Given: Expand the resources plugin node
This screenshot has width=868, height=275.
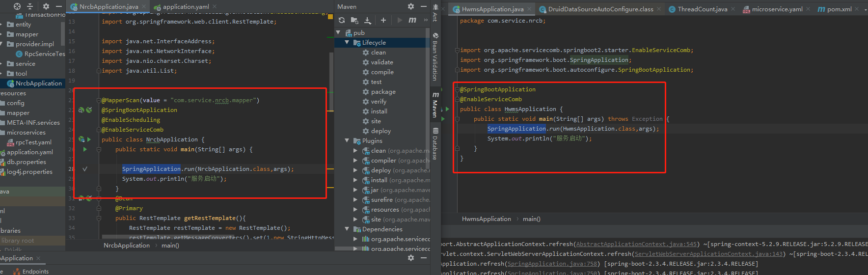Looking at the screenshot, I should pyautogui.click(x=355, y=209).
